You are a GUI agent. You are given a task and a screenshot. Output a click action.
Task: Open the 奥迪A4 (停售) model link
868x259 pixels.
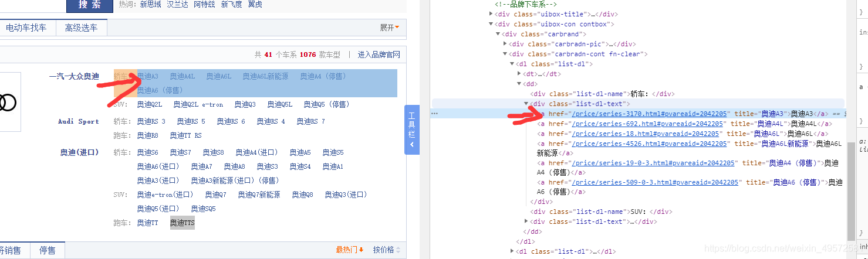point(323,76)
